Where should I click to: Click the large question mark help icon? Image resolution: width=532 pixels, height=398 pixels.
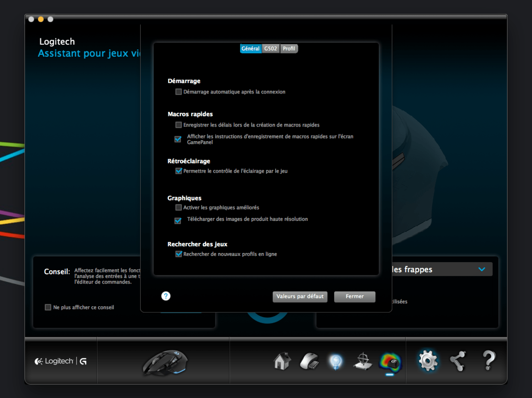(x=489, y=360)
